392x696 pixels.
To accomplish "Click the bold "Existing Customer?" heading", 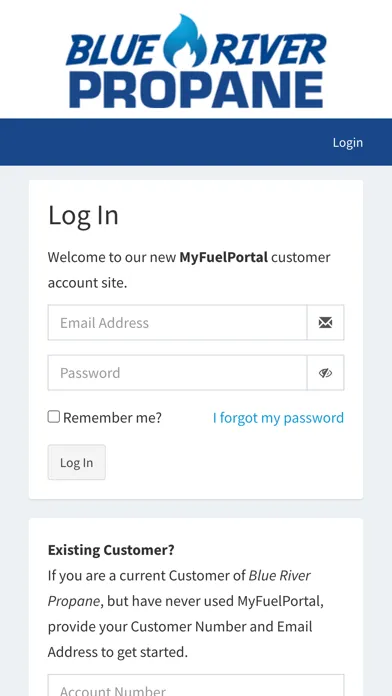I will click(x=111, y=550).
